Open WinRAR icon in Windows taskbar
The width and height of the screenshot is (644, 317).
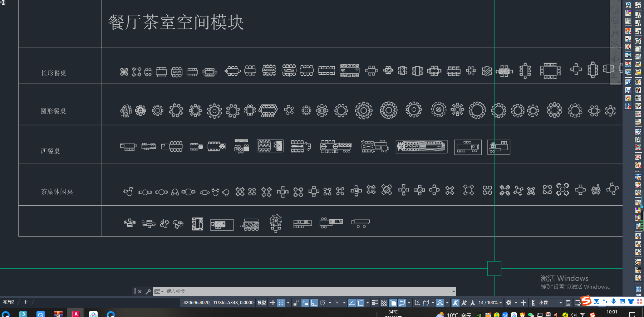pos(58,314)
